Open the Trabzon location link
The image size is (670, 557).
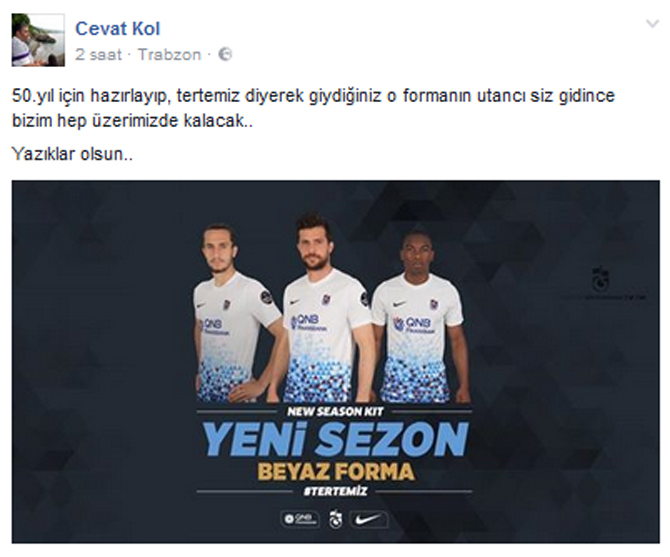click(x=169, y=55)
